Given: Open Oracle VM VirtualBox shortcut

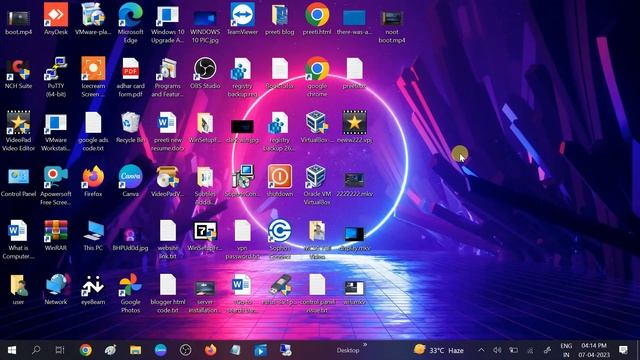Looking at the screenshot, I should (x=317, y=185).
